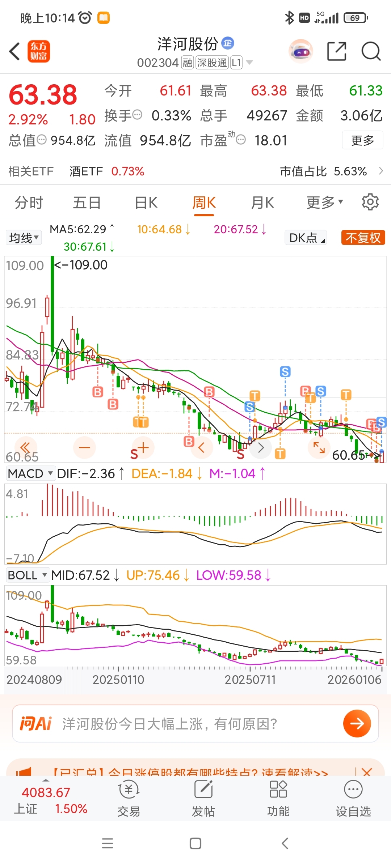Viewport: 391px width, 868px height.
Task: Go back with the top-left arrow
Action: click(14, 51)
